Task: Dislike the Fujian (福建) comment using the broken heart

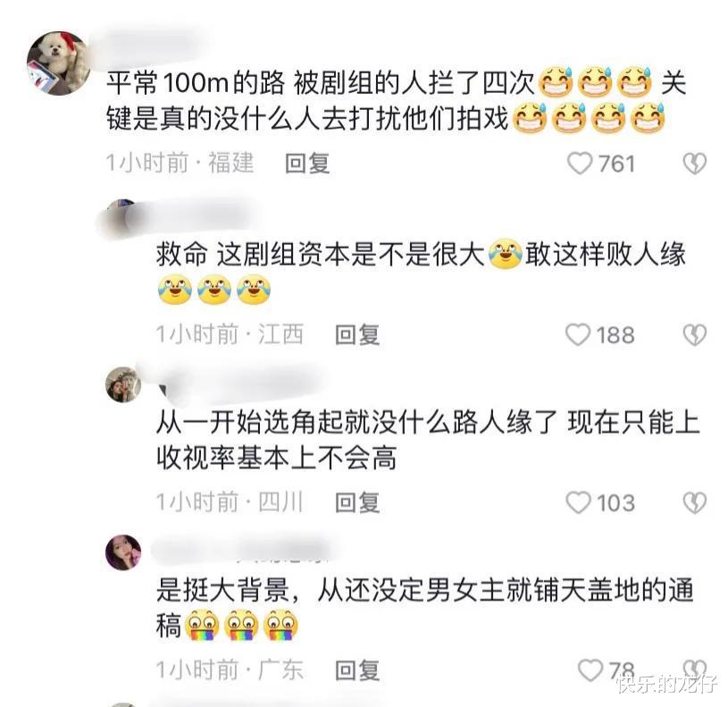Action: click(x=695, y=164)
